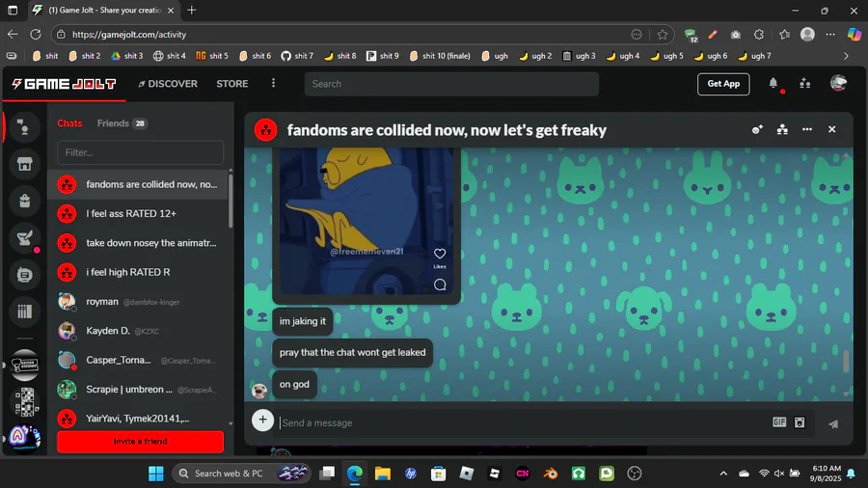Open the user avatar menu in header
The height and width of the screenshot is (488, 868).
[839, 83]
